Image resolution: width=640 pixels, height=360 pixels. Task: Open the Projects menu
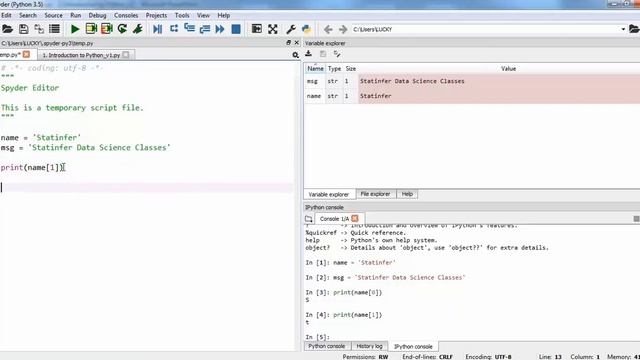[156, 16]
